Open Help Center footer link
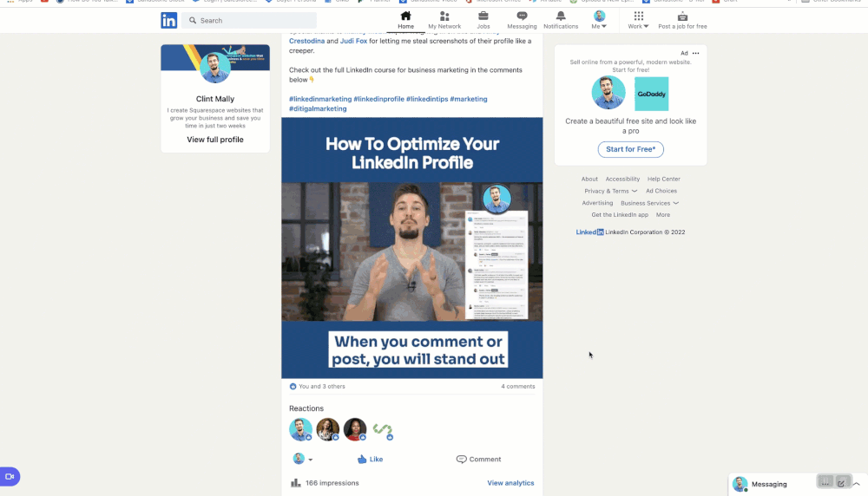The height and width of the screenshot is (496, 868). 664,179
